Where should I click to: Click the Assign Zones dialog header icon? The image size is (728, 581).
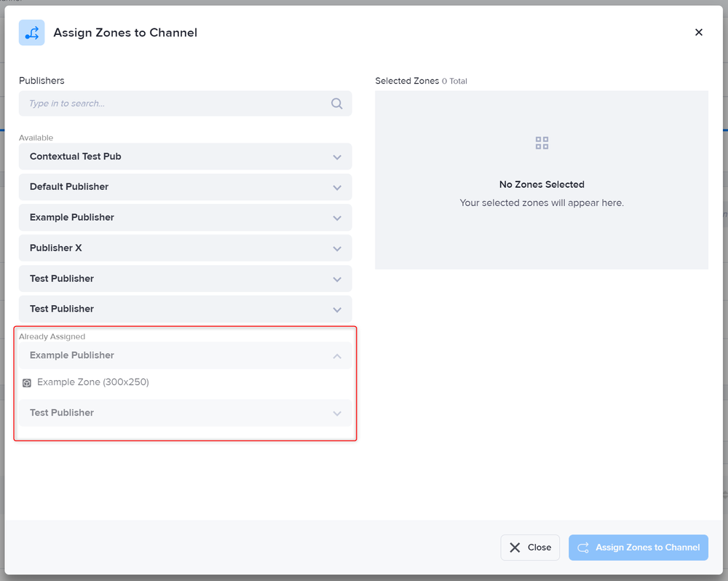pos(31,33)
